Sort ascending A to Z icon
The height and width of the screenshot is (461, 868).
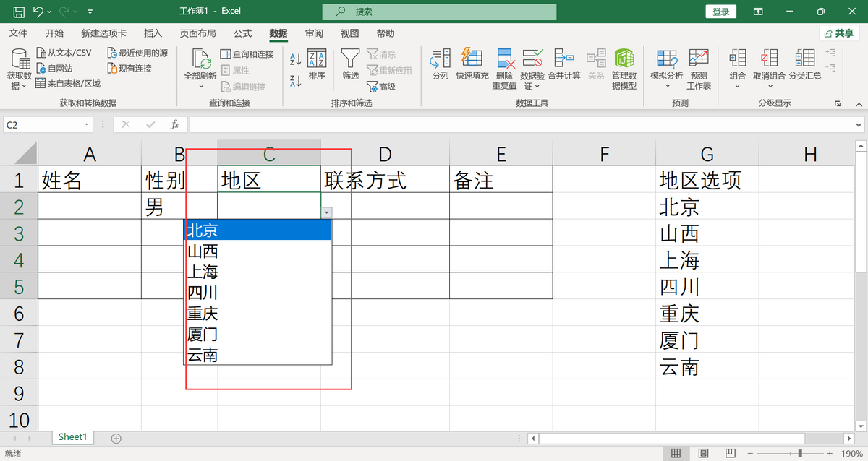295,59
